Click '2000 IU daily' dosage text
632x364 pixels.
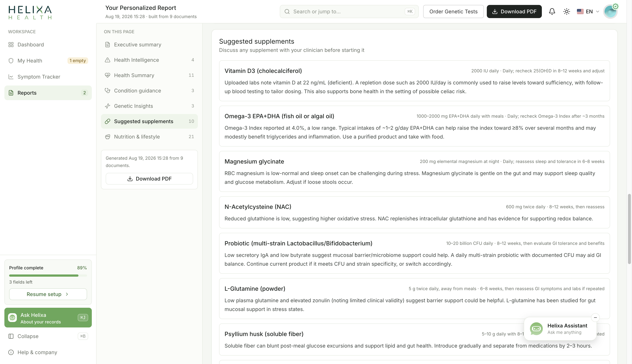click(x=485, y=71)
